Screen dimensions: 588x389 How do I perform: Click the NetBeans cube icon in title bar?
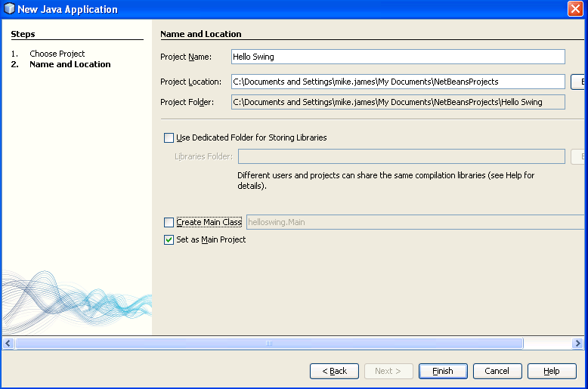[9, 9]
